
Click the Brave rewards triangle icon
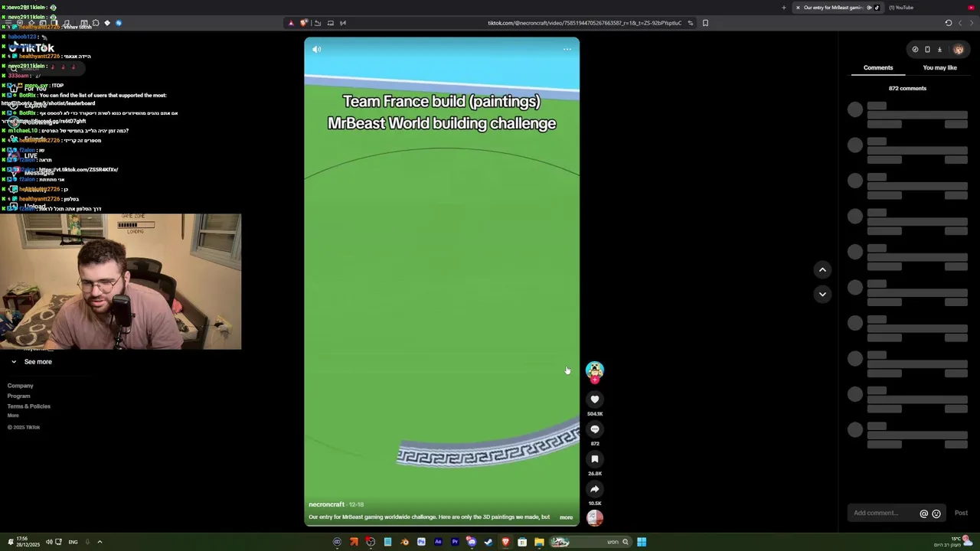coord(290,23)
